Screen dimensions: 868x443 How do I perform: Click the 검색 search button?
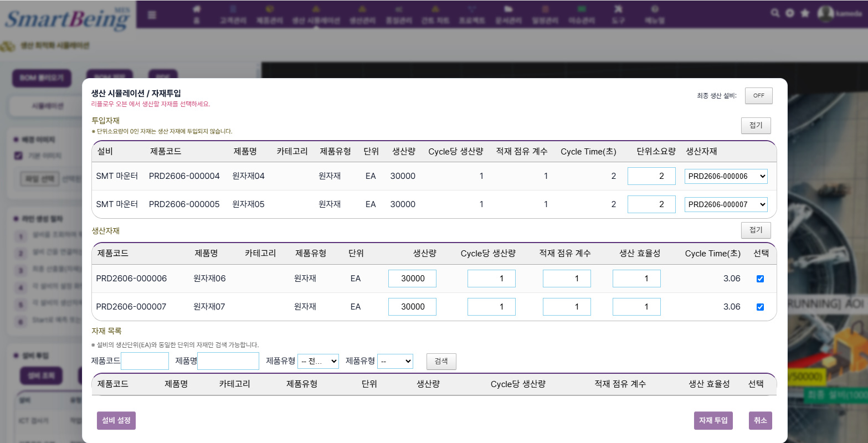point(441,361)
